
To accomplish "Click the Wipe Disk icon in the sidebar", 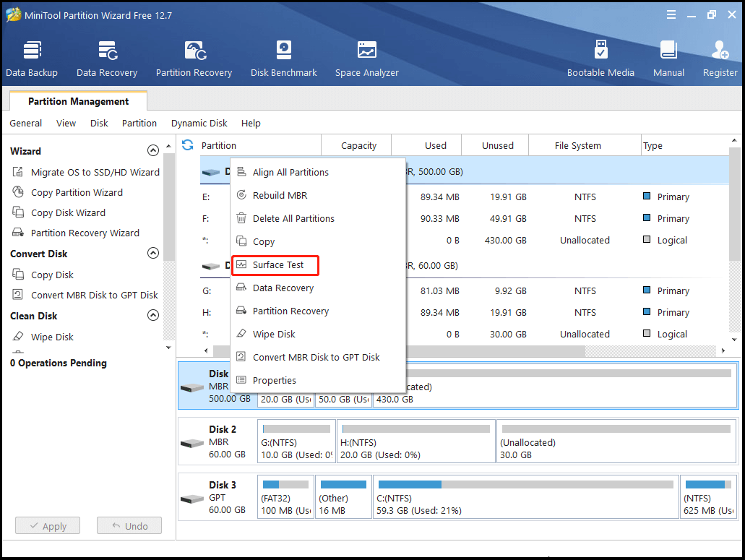I will pyautogui.click(x=18, y=337).
